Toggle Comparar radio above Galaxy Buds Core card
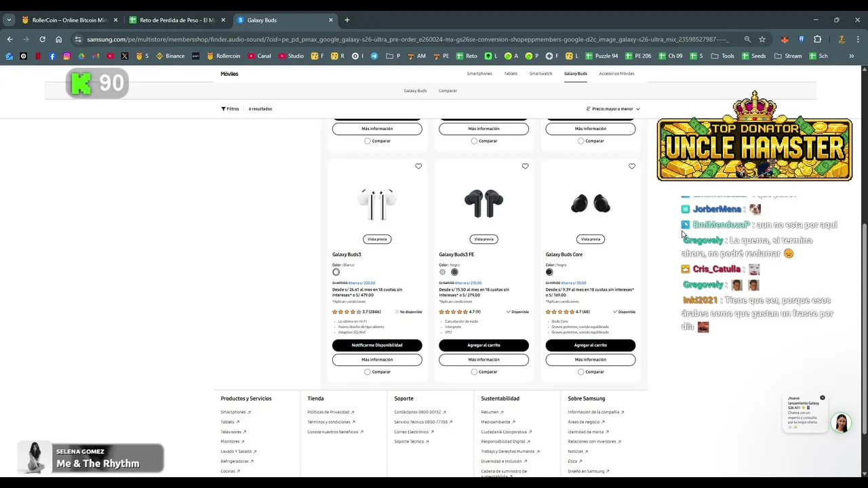This screenshot has width=868, height=488. 580,141
